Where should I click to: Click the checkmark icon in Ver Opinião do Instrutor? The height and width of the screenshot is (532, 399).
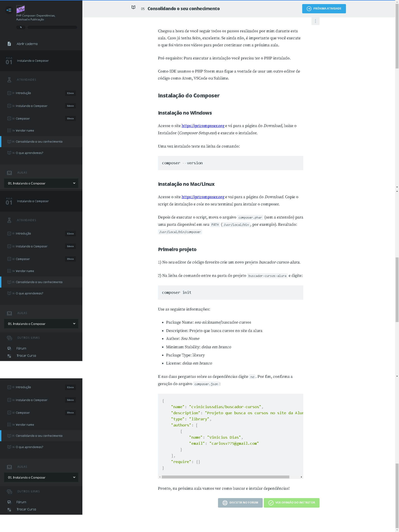271,503
